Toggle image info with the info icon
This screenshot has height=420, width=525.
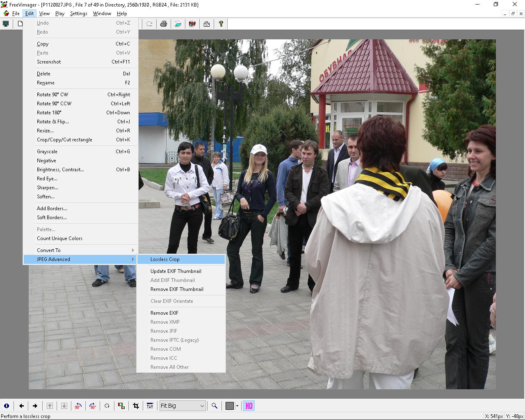click(x=7, y=406)
